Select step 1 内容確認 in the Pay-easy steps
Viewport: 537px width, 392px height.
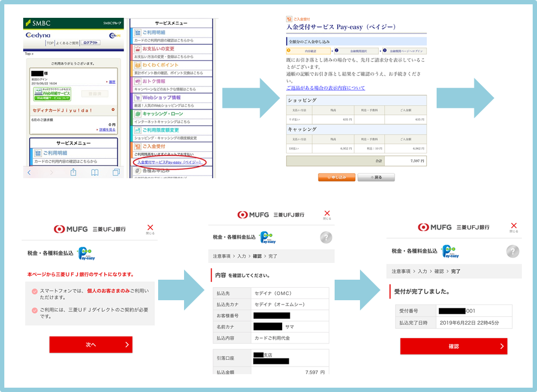point(309,51)
